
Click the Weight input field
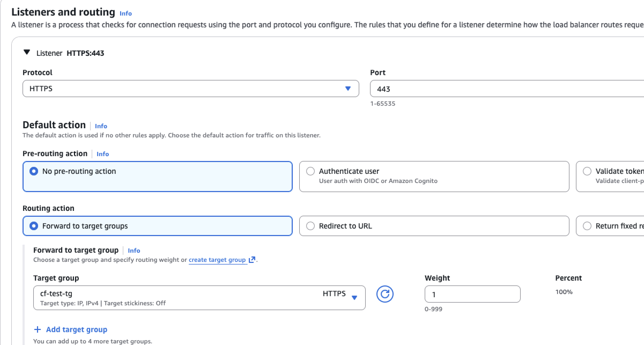(472, 294)
